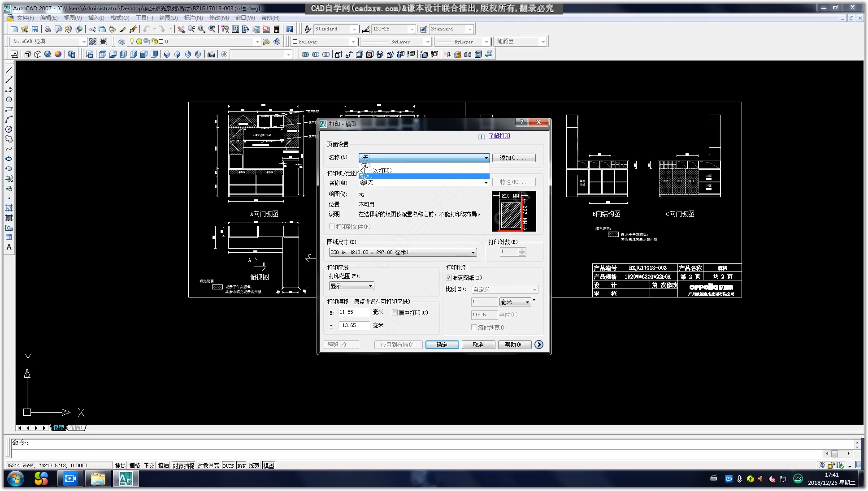Open the 格式(O) menu
The height and width of the screenshot is (491, 868).
tap(120, 18)
